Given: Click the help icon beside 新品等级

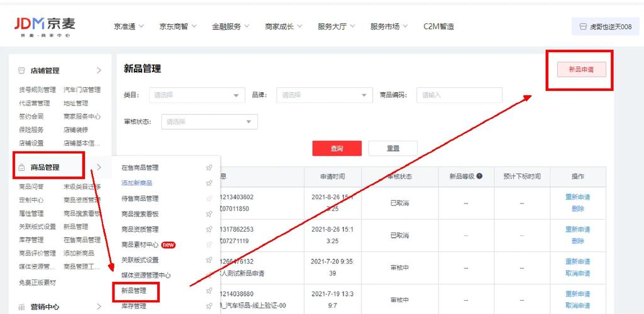Looking at the screenshot, I should point(479,176).
